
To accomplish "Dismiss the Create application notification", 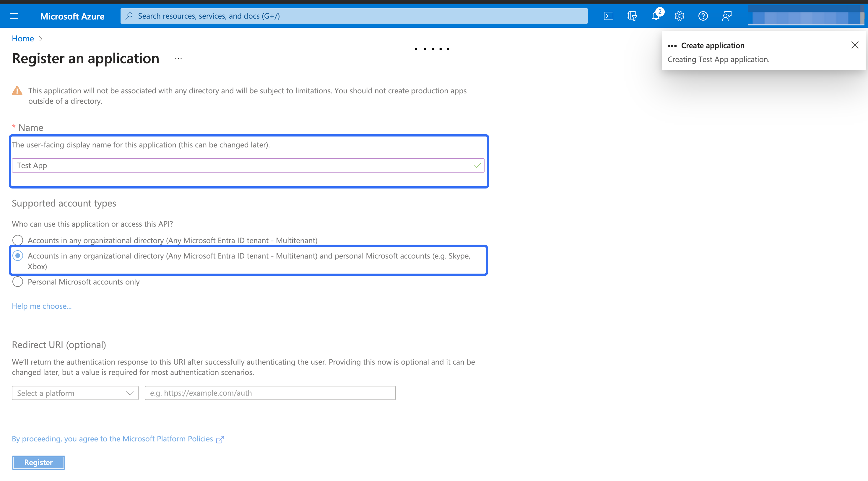I will tap(855, 45).
